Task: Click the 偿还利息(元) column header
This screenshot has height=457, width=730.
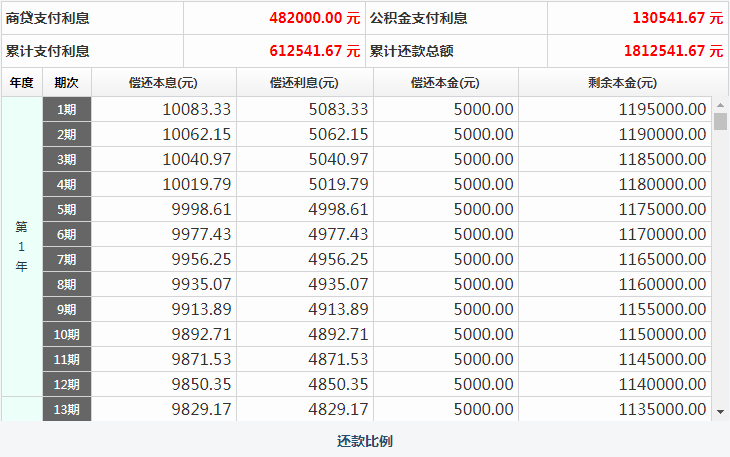Action: coord(304,83)
